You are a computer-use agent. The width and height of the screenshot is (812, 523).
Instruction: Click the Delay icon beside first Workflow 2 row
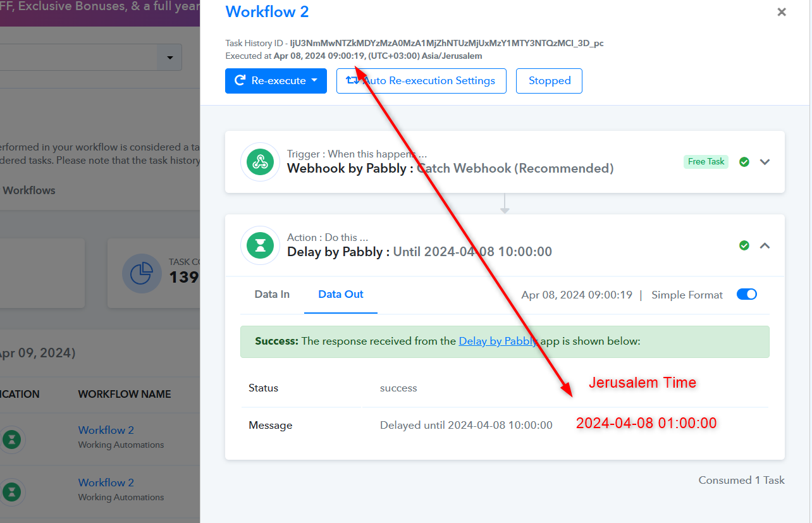pyautogui.click(x=11, y=439)
